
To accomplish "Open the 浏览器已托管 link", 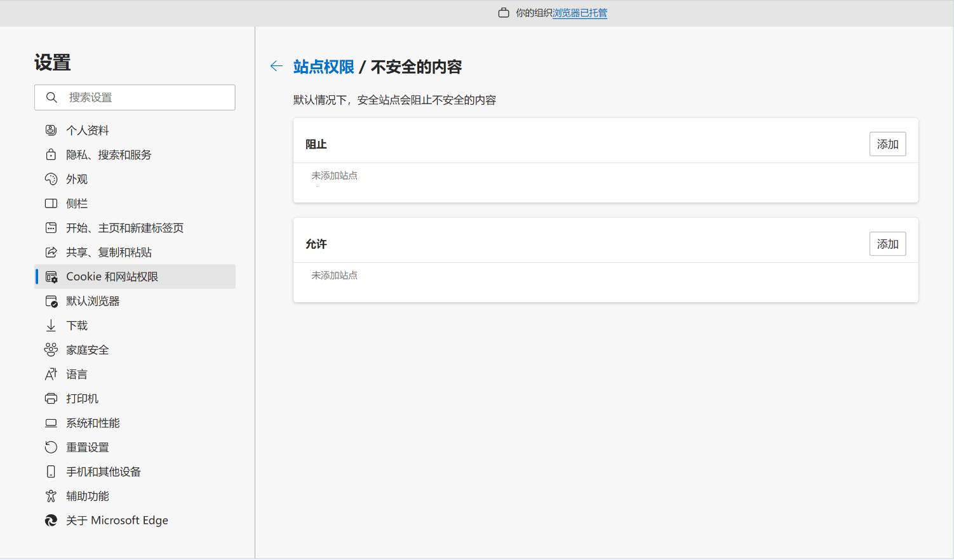I will [580, 13].
